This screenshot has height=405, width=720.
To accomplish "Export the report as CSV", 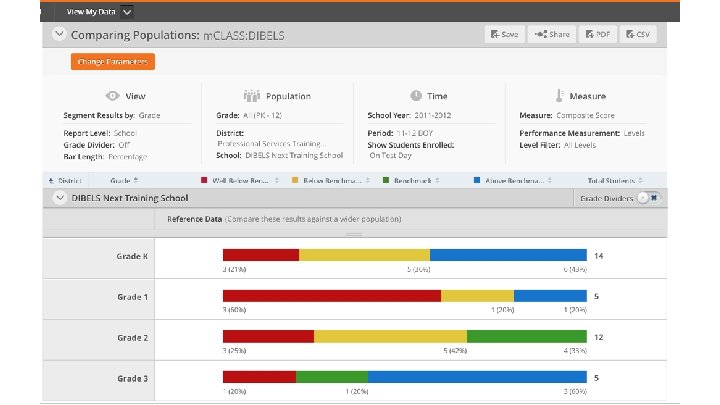I will 638,34.
